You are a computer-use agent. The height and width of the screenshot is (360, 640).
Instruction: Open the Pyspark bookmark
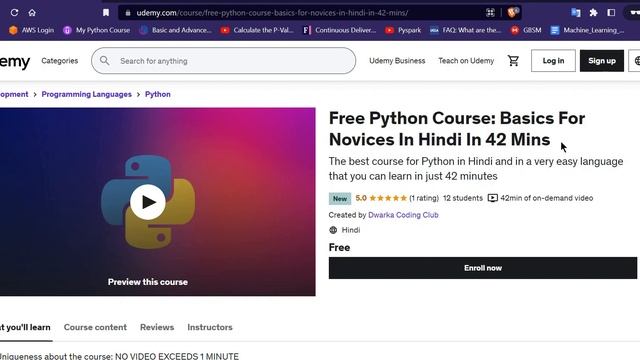pyautogui.click(x=403, y=30)
